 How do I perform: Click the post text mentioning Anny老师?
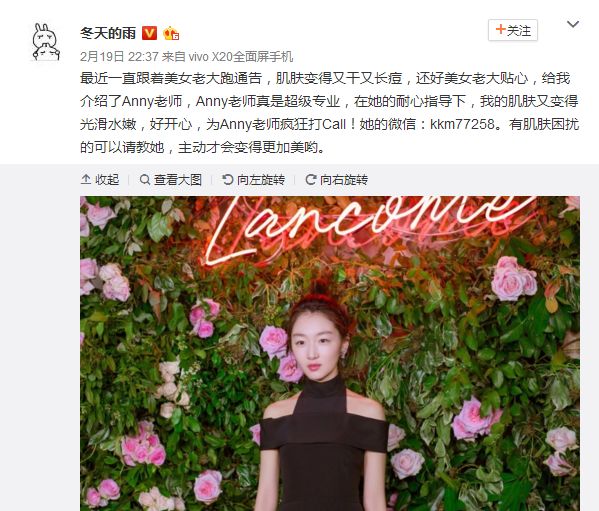point(329,113)
